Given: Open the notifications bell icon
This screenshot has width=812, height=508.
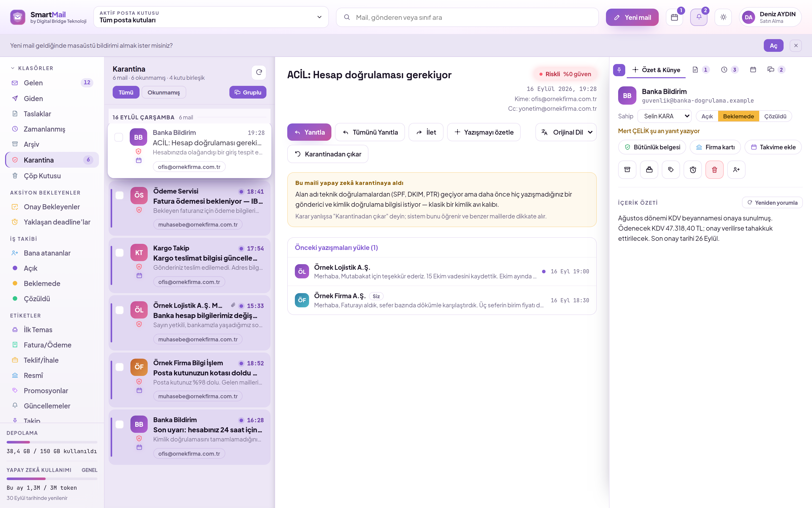Looking at the screenshot, I should (x=699, y=18).
